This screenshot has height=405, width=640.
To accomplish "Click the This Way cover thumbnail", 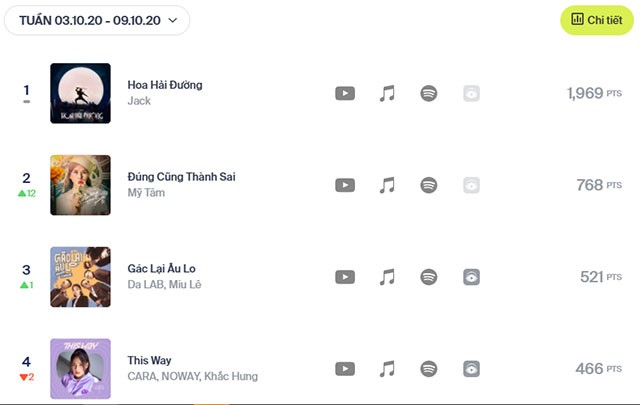I will coord(80,369).
